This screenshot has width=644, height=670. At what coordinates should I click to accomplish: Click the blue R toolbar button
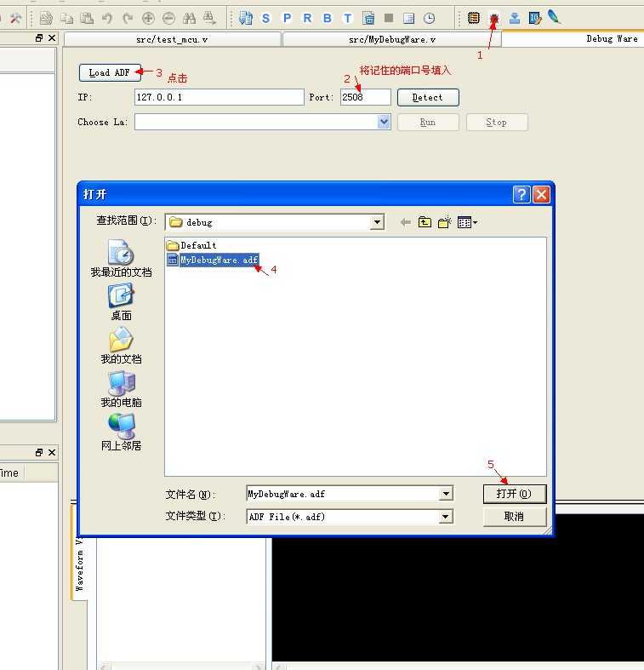[x=307, y=19]
